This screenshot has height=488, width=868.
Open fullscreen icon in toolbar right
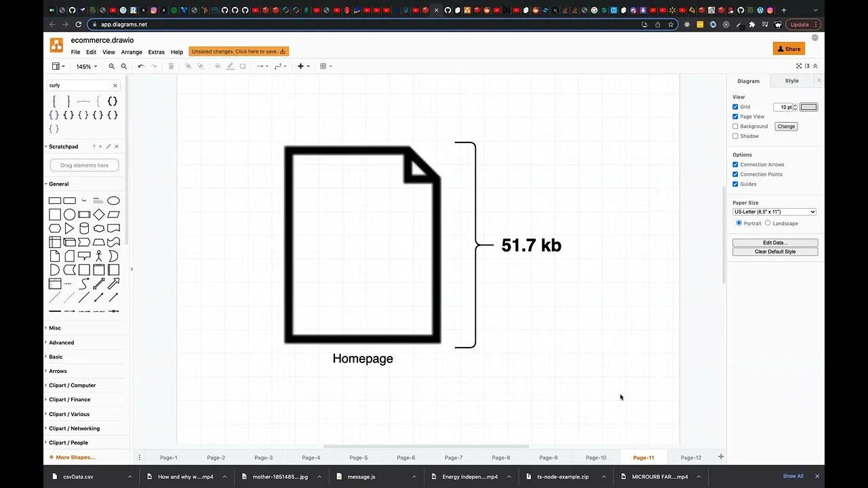tap(799, 66)
